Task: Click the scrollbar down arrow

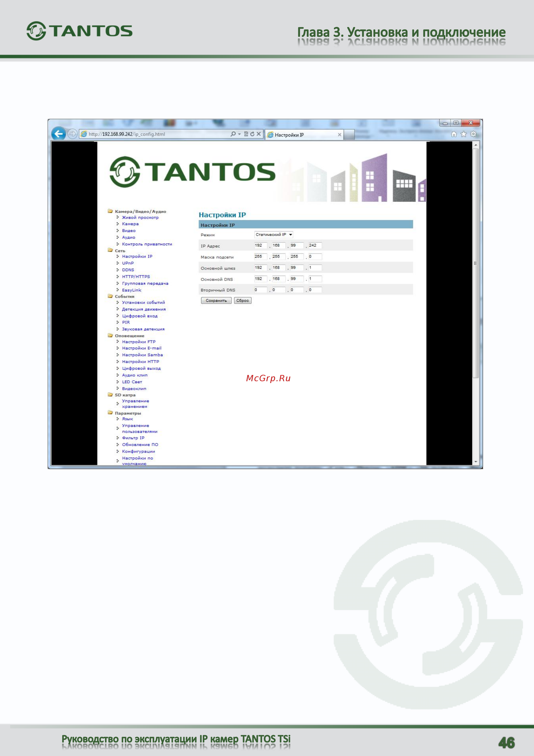Action: pyautogui.click(x=475, y=462)
